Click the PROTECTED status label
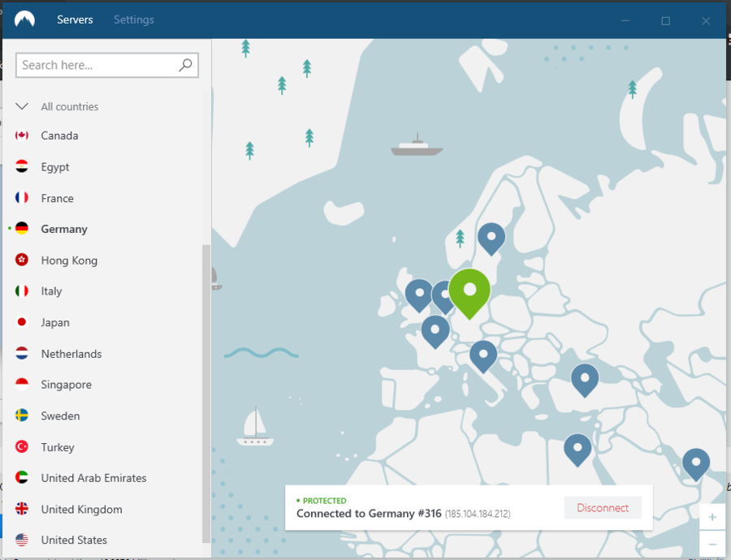The width and height of the screenshot is (731, 560). coord(324,501)
